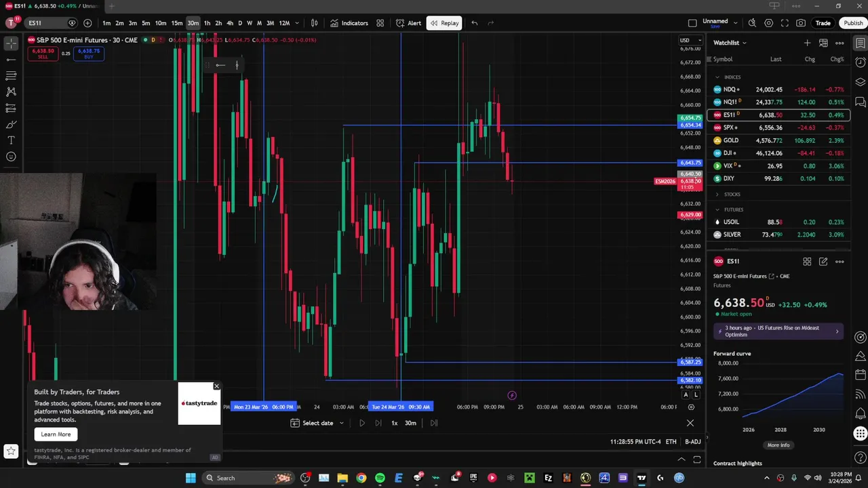Take a chart snapshot with camera icon
Image resolution: width=868 pixels, height=488 pixels.
coord(801,23)
